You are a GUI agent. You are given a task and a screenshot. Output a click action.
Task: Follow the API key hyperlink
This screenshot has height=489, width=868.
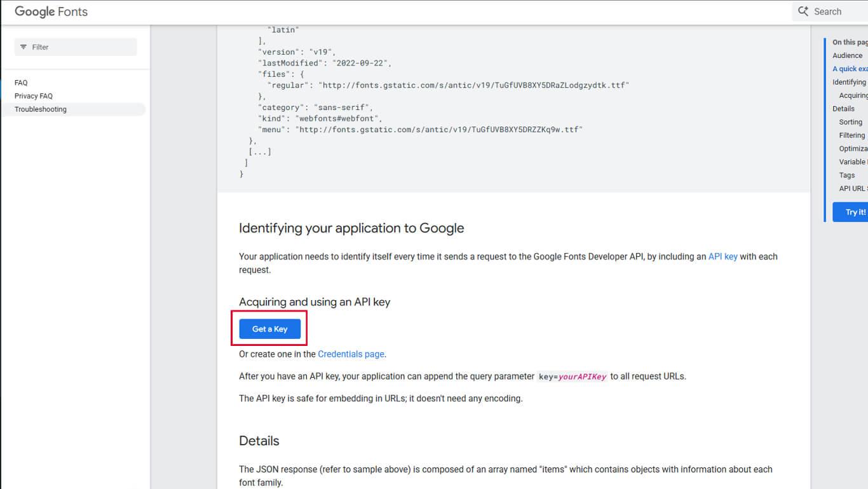pos(722,257)
